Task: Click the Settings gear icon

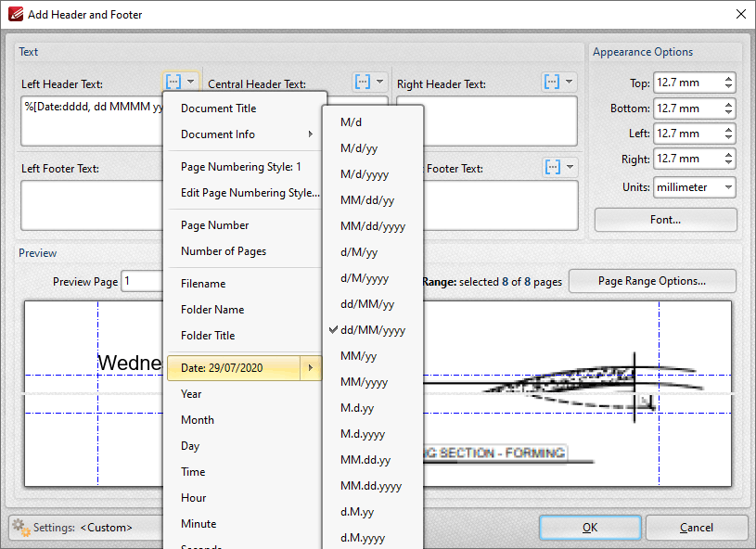Action: pyautogui.click(x=21, y=528)
